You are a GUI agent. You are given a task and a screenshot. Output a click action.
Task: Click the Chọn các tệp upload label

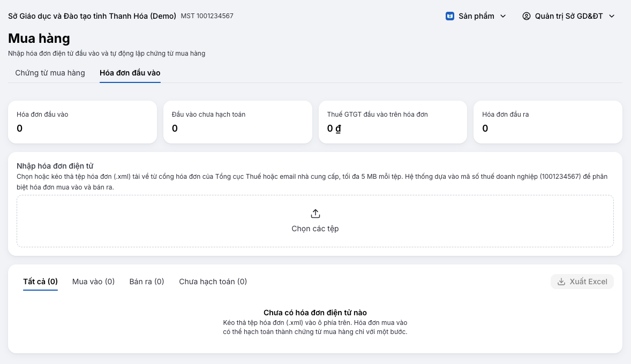point(315,229)
